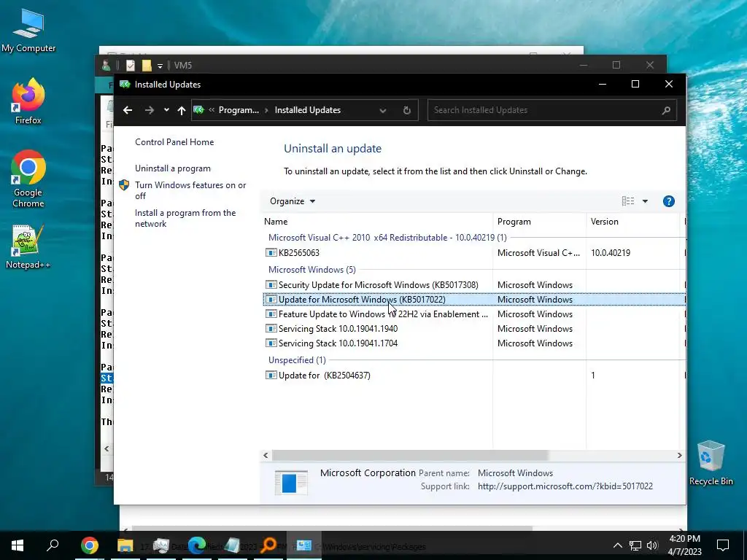Open taskbar search magnifier
Viewport: 747px width, 560px height.
53,545
